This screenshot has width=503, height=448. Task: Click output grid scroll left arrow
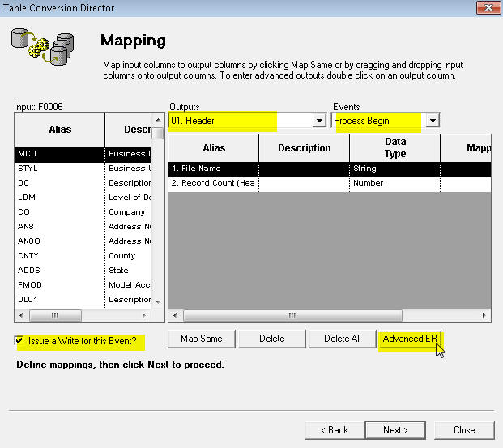click(x=175, y=315)
